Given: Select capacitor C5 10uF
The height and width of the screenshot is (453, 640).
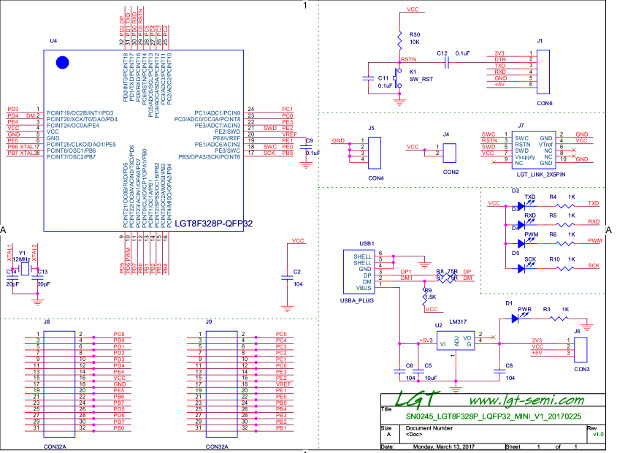Looking at the screenshot, I should click(x=418, y=372).
